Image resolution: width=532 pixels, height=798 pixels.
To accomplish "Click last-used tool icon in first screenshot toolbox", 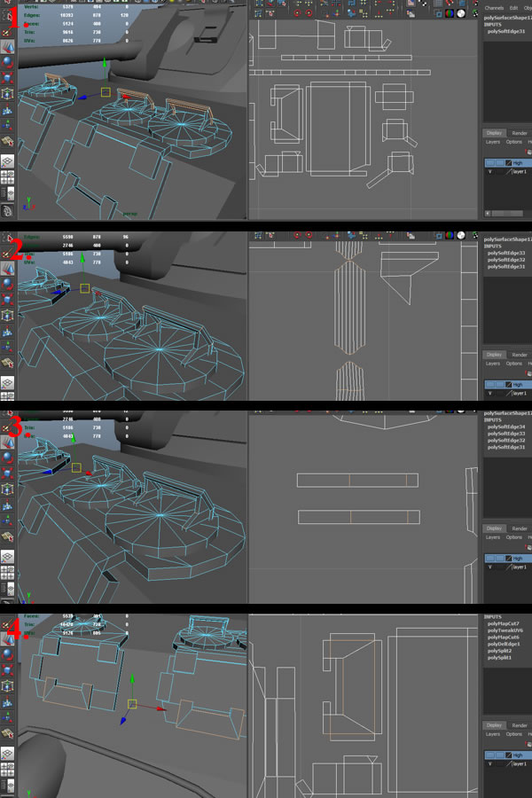I will 7,141.
